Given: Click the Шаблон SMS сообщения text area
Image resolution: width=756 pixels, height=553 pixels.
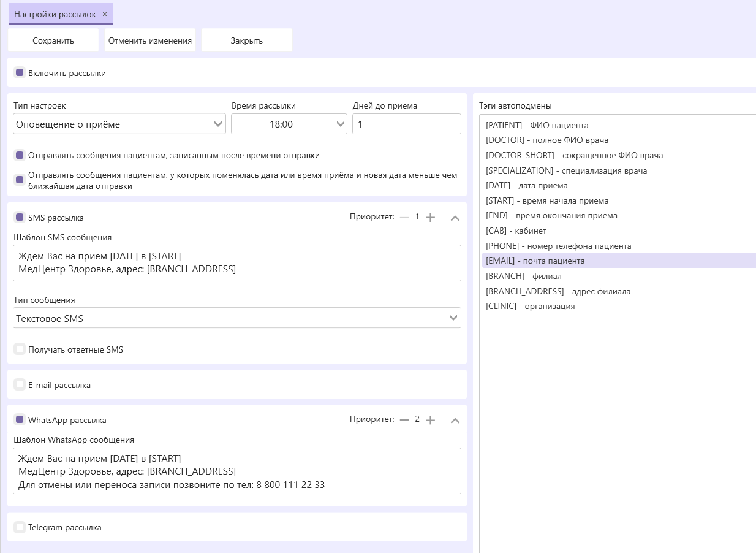Looking at the screenshot, I should (x=237, y=263).
